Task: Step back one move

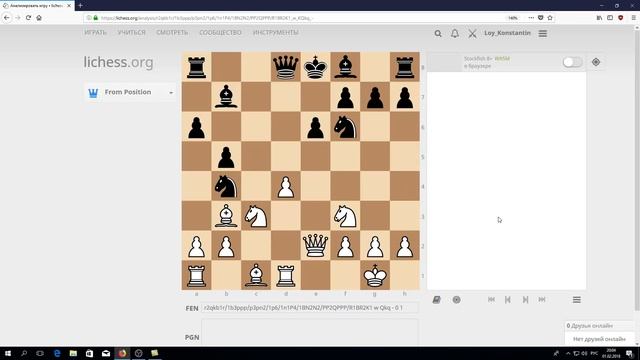Action: point(508,300)
